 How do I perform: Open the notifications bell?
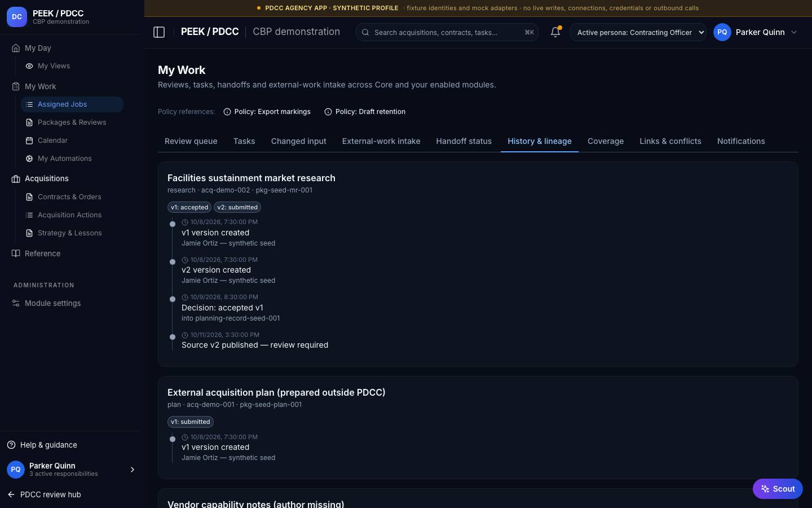[555, 32]
